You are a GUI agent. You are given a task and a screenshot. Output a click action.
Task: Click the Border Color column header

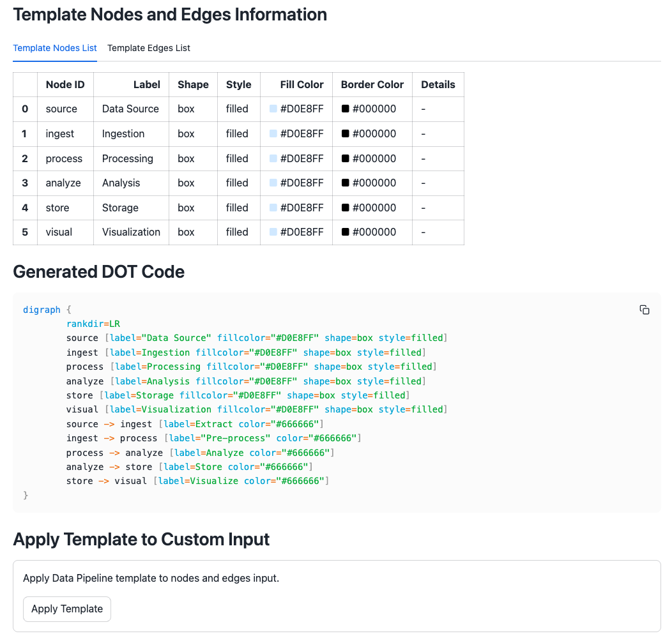(372, 84)
